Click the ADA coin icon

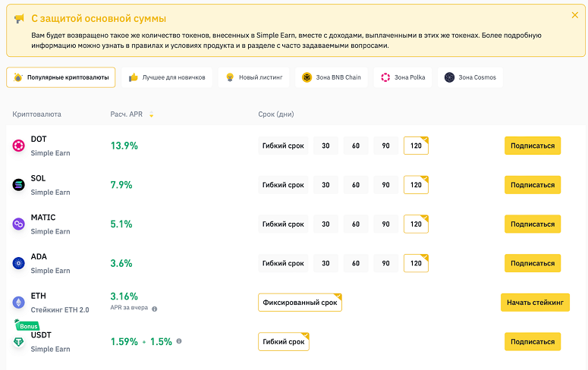[x=19, y=263]
